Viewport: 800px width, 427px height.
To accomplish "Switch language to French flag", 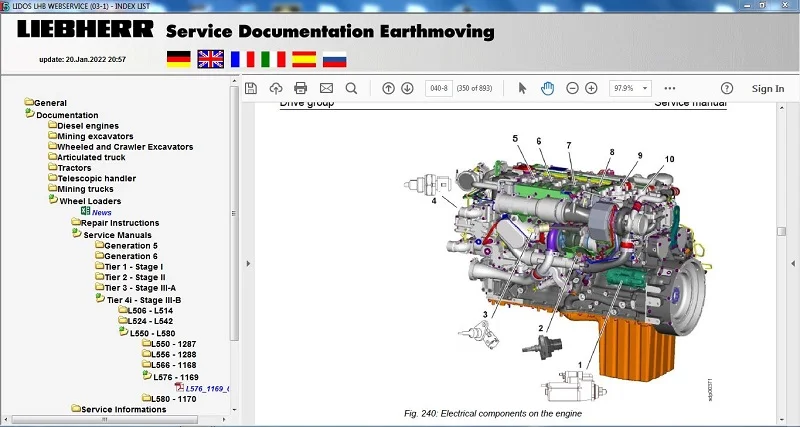I will pyautogui.click(x=242, y=59).
